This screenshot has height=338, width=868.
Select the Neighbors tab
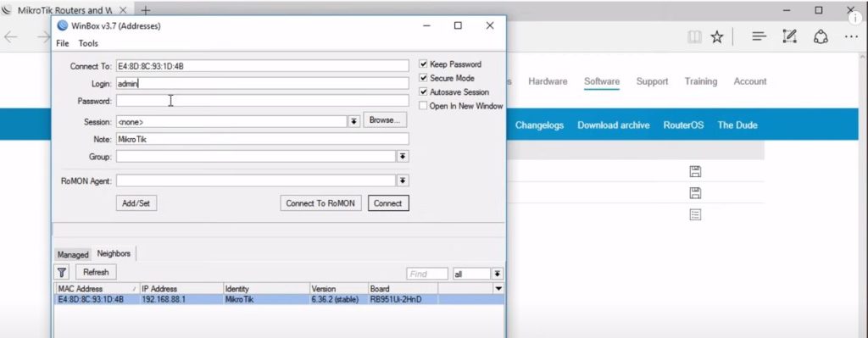(x=114, y=253)
